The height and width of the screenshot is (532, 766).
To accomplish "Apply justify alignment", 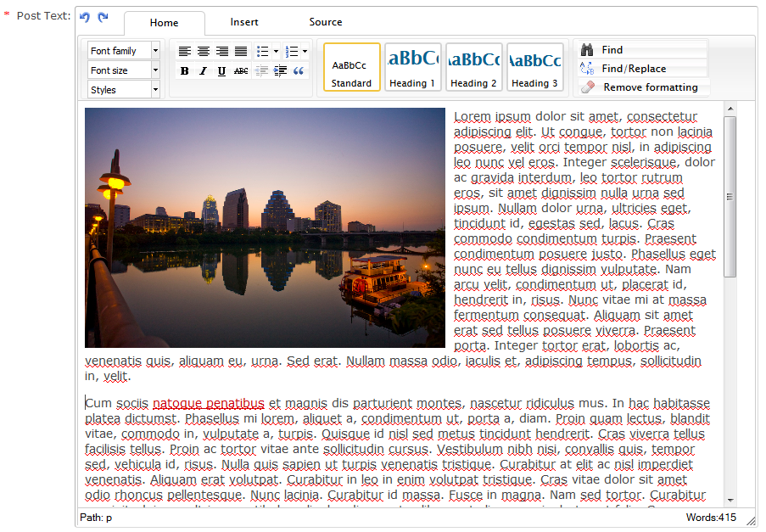I will tap(241, 52).
